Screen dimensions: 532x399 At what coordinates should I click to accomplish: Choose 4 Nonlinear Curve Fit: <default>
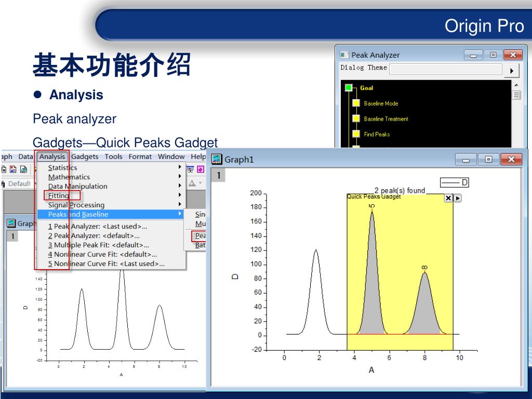click(x=111, y=254)
